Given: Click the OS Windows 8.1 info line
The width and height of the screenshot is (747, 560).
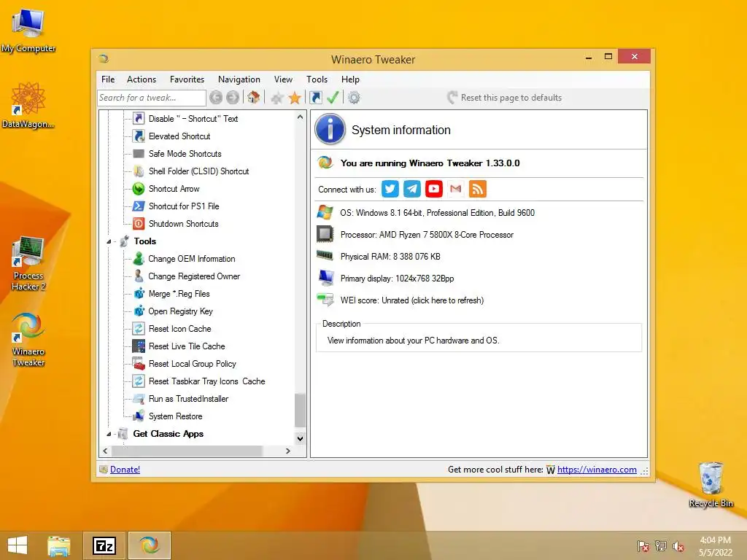Looking at the screenshot, I should (437, 213).
